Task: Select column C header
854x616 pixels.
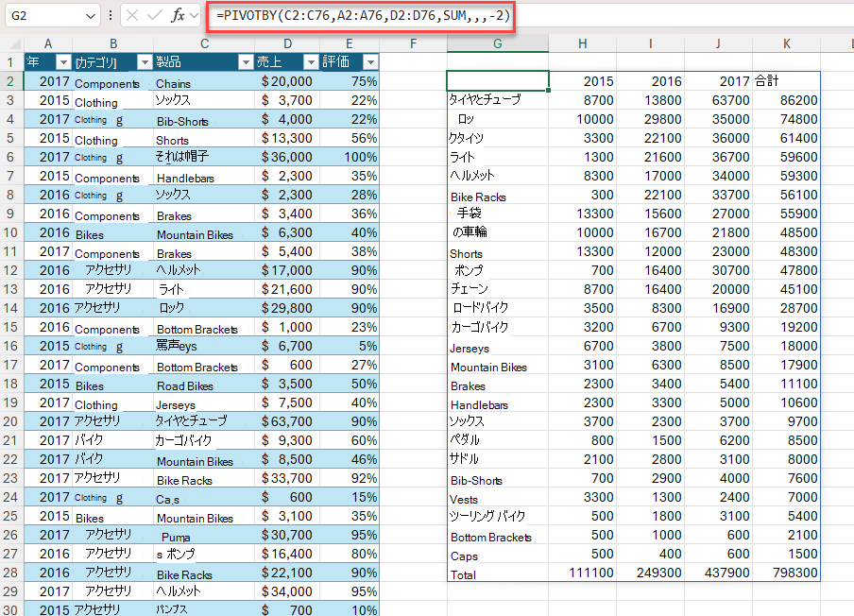Action: coord(204,43)
